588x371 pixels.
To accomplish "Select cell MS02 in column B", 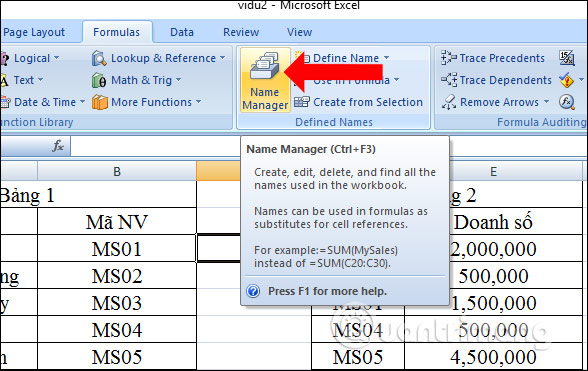I will click(x=117, y=275).
